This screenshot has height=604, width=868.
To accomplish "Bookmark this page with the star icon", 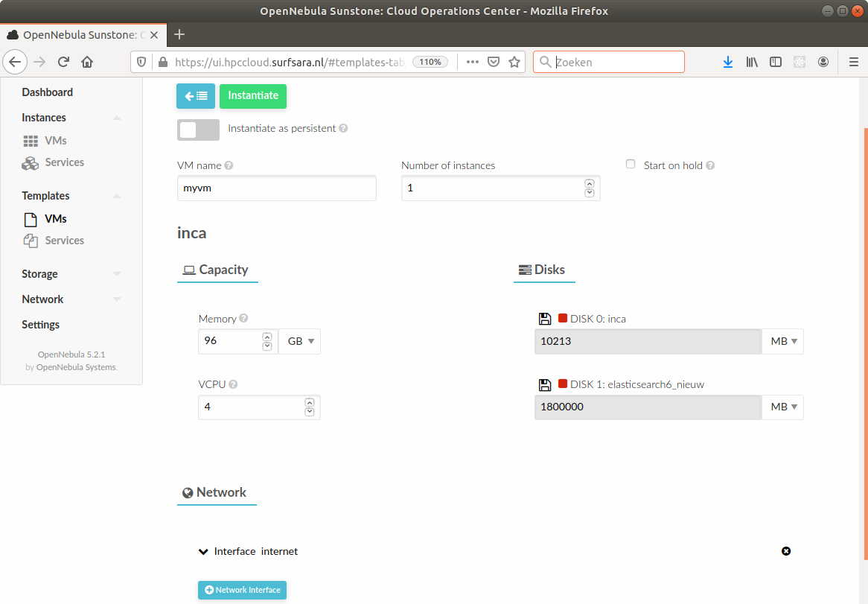I will (514, 62).
